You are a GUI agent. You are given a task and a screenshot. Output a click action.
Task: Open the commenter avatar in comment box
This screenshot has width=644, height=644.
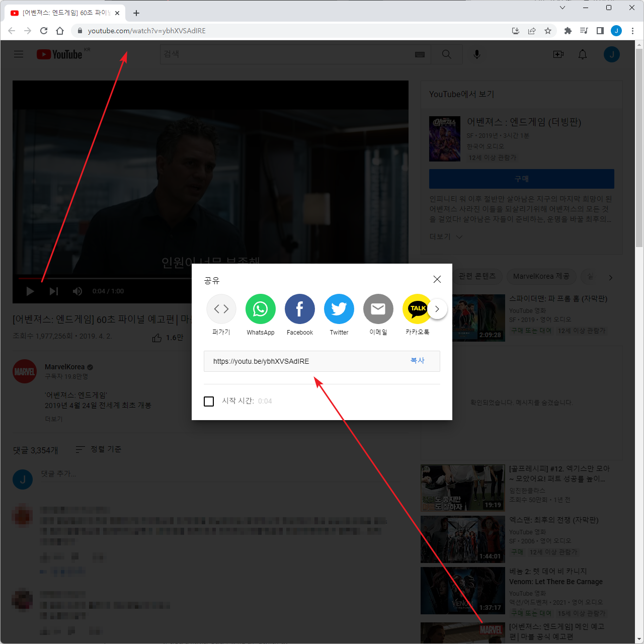pos(23,479)
